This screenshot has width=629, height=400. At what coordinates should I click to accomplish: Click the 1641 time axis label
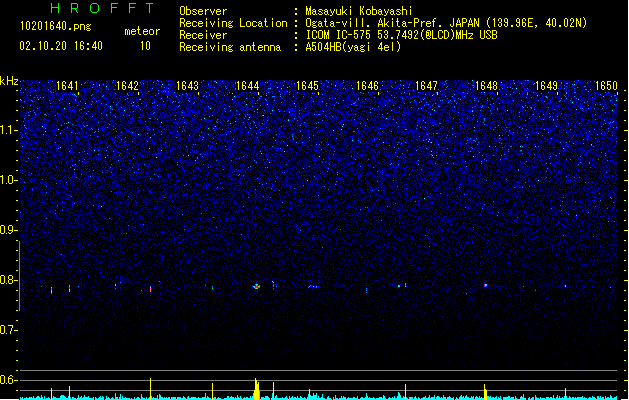point(67,86)
